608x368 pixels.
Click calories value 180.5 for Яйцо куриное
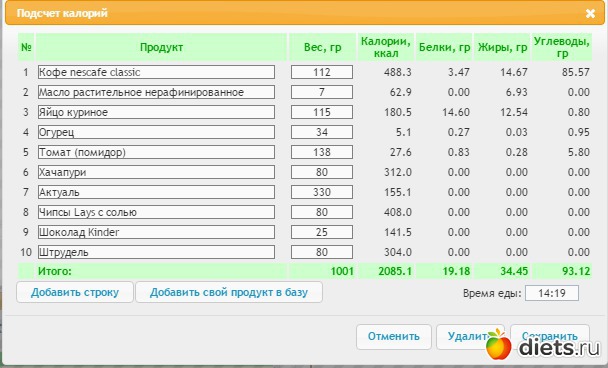[x=398, y=112]
